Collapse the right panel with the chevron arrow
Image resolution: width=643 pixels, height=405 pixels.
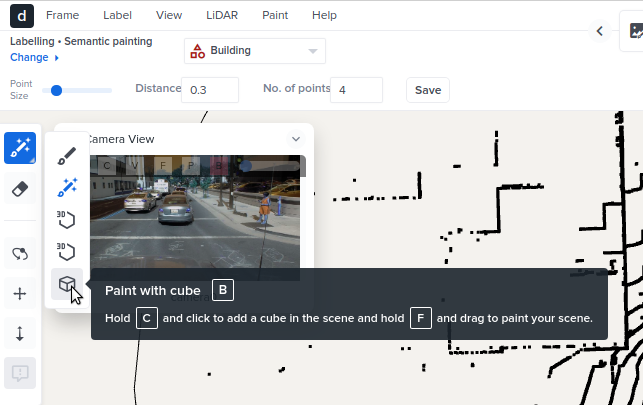600,31
